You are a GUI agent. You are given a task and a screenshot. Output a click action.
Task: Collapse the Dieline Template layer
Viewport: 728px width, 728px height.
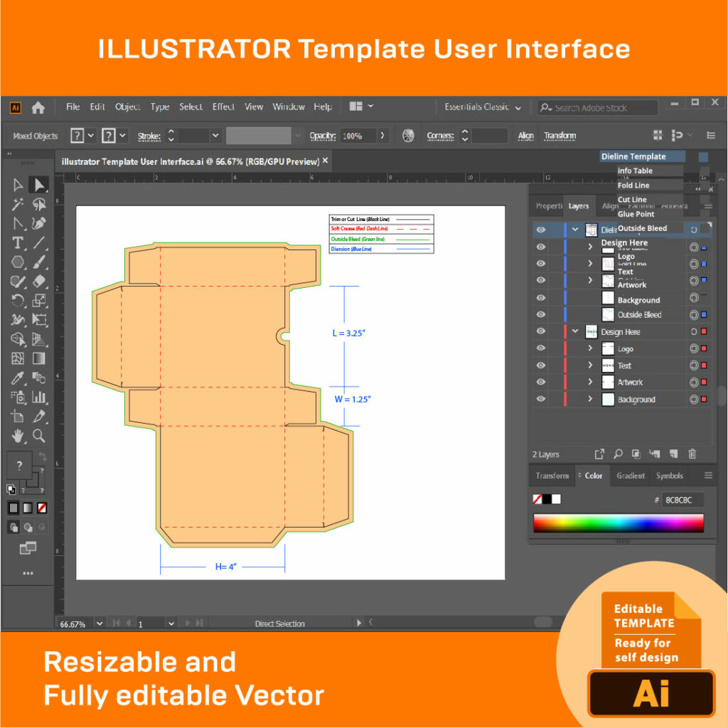(575, 228)
